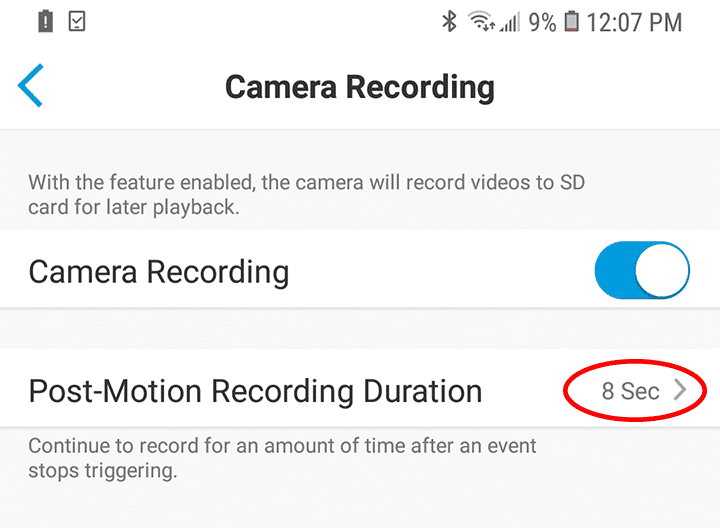The width and height of the screenshot is (720, 528).
Task: Tap the white knob of the recording toggle
Action: pos(662,271)
